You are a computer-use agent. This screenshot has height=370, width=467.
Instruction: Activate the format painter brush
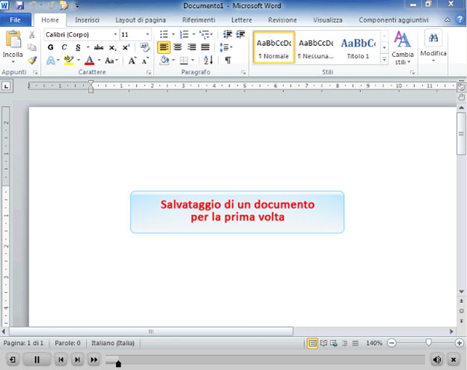(x=32, y=60)
